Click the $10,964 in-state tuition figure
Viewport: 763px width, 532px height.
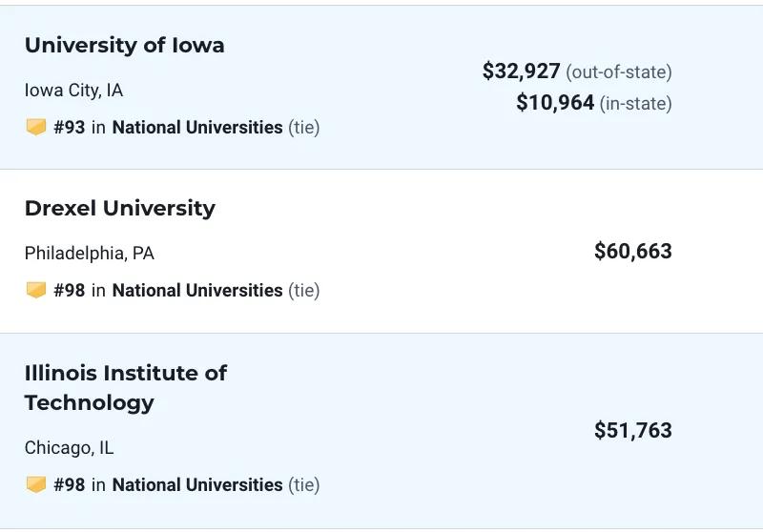555,103
